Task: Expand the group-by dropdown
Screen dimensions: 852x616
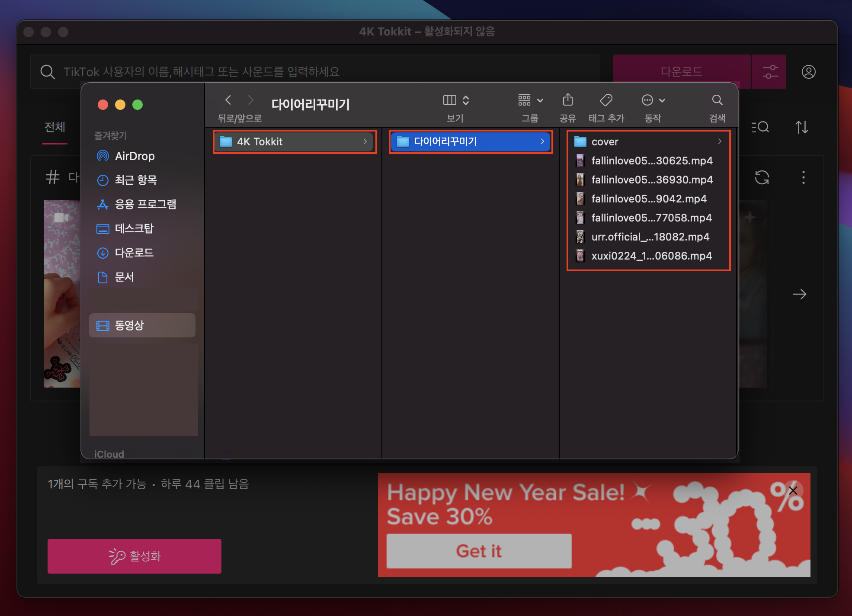Action: click(530, 100)
